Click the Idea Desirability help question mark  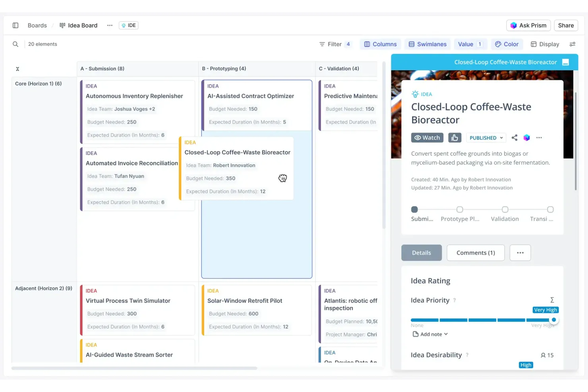click(467, 355)
